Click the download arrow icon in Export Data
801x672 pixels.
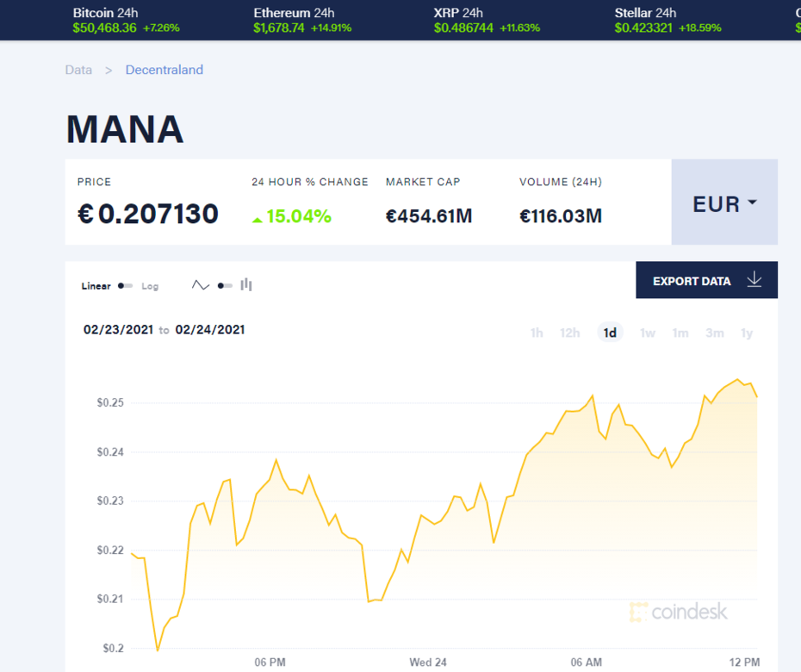coord(754,280)
